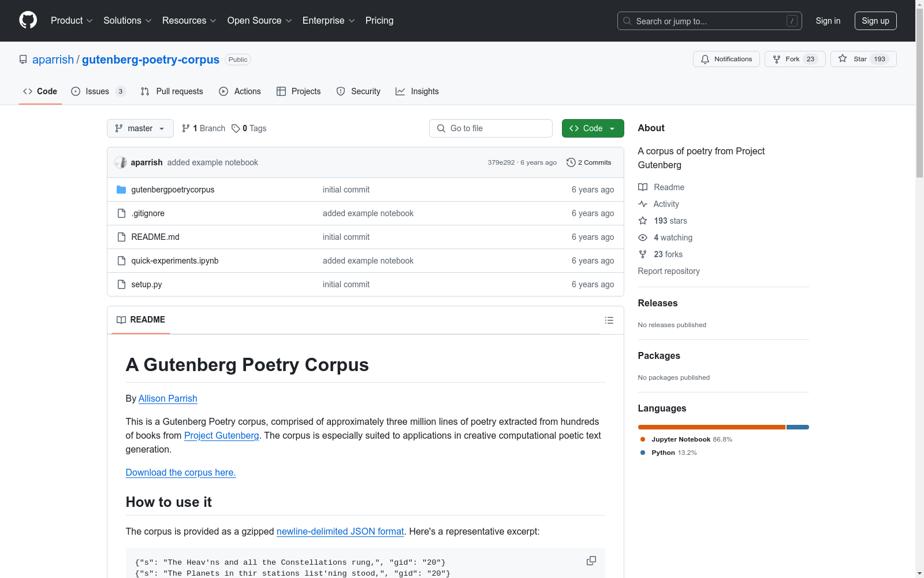
Task: Open the 2 Commits history
Action: [589, 162]
